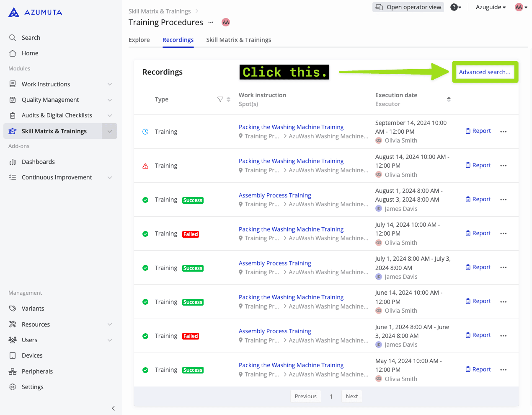Select the Continuous Improvement icon
This screenshot has width=532, height=415.
coord(13,177)
